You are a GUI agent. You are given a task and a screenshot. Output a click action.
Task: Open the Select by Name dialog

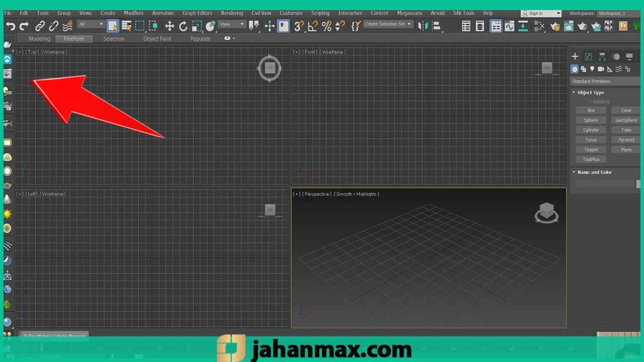127,26
